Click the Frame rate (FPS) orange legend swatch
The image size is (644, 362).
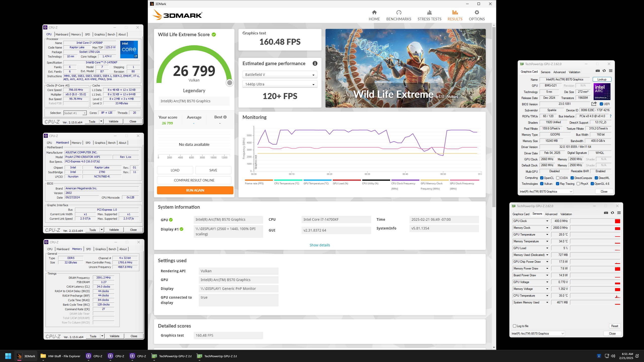point(259,180)
